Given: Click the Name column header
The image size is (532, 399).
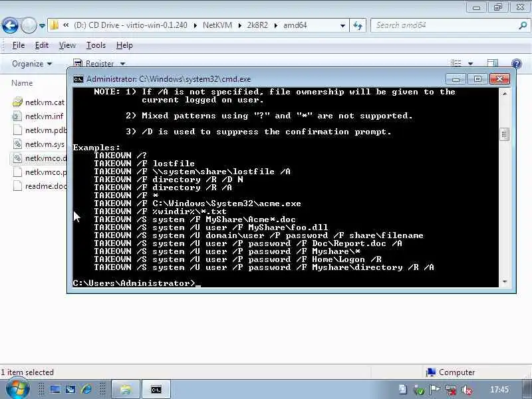Looking at the screenshot, I should click(x=22, y=83).
